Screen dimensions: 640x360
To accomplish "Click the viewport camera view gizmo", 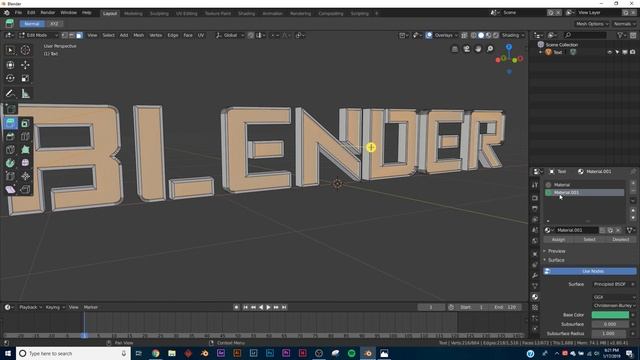I will (467, 49).
